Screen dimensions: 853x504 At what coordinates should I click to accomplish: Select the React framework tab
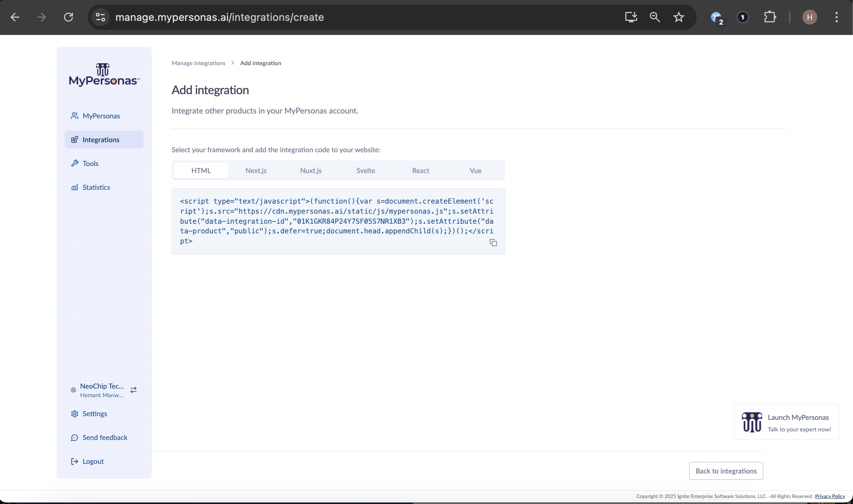point(421,170)
